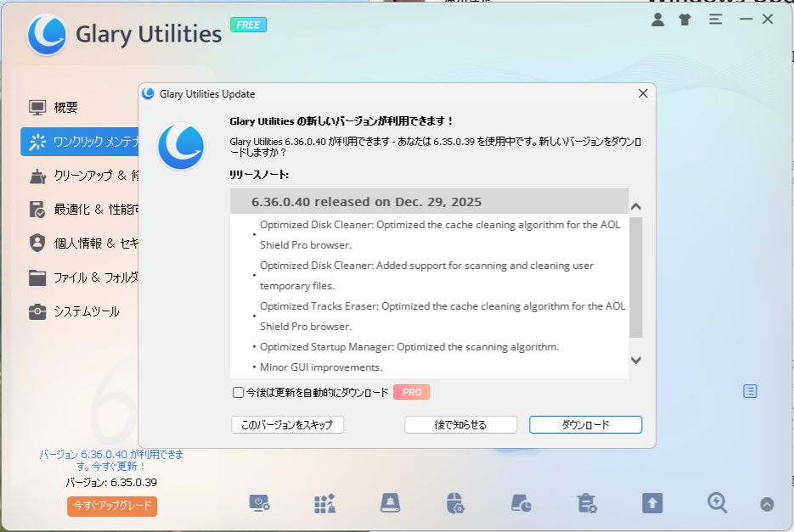Open the Software Update upload-arrow icon
The width and height of the screenshot is (794, 532).
coord(652,504)
